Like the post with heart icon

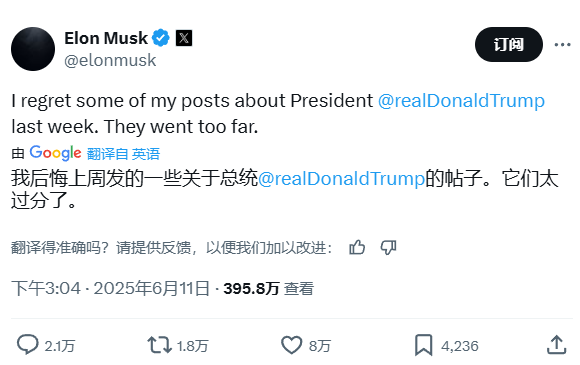[291, 345]
